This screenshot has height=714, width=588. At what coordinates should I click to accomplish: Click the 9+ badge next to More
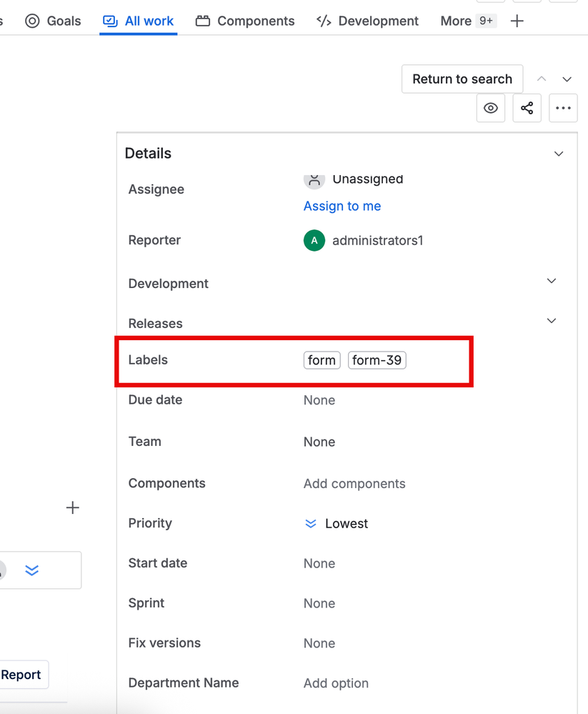486,21
